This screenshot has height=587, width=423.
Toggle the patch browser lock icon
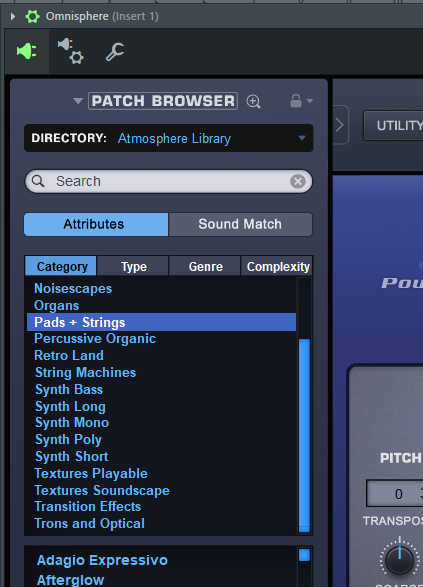296,101
